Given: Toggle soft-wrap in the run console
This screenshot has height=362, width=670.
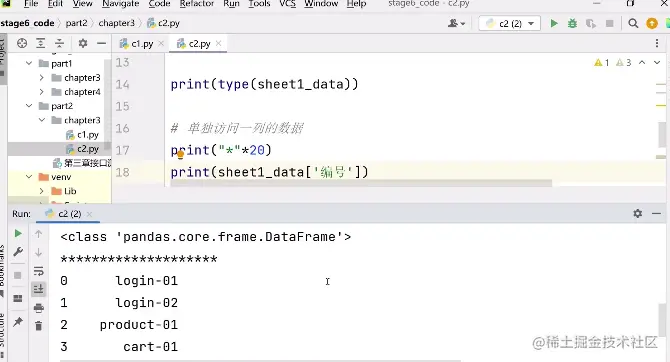Looking at the screenshot, I should click(38, 271).
